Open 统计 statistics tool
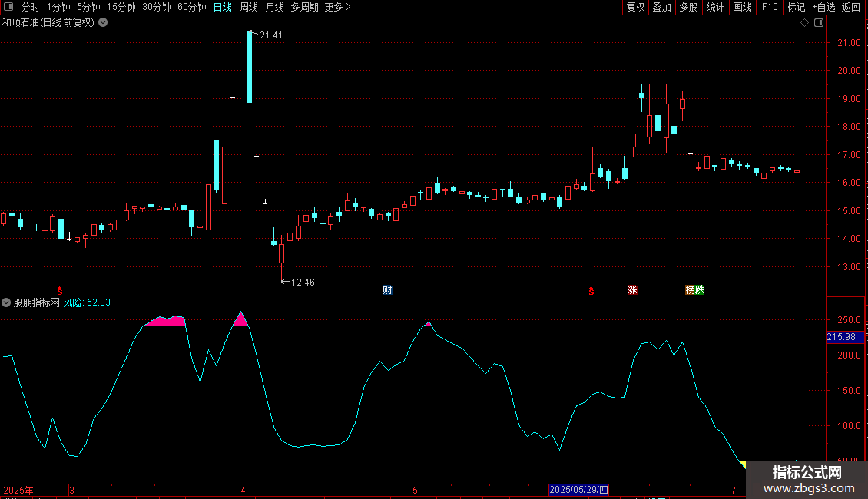Screen dimensions: 868x499 click(715, 7)
